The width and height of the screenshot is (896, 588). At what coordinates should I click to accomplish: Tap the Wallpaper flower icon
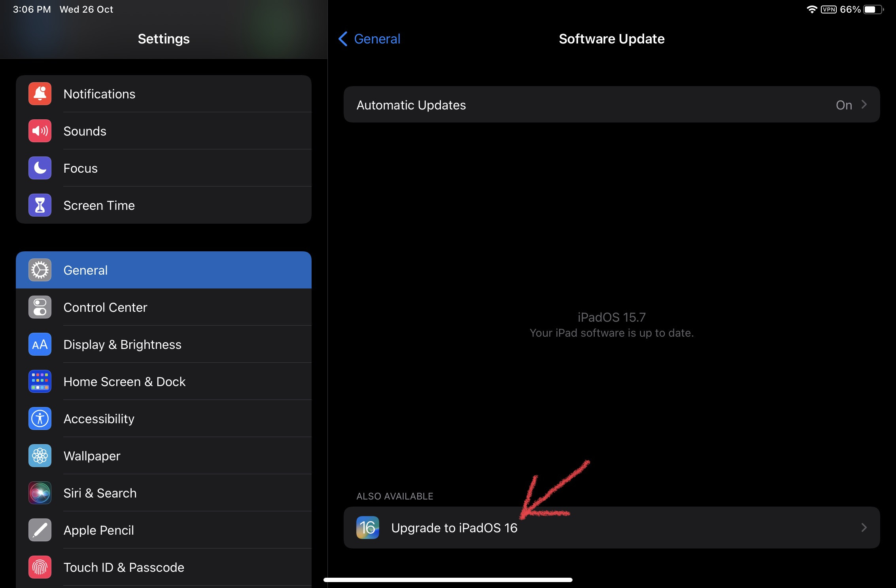(40, 456)
